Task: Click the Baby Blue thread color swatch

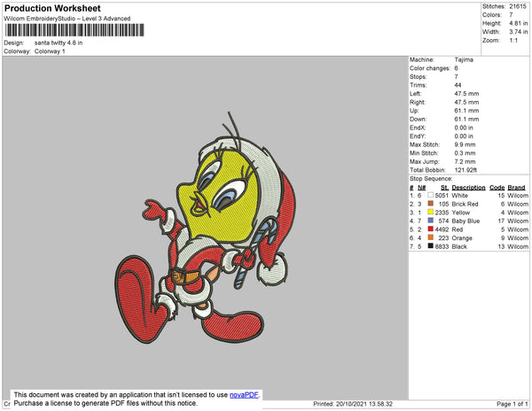Action: [431, 221]
